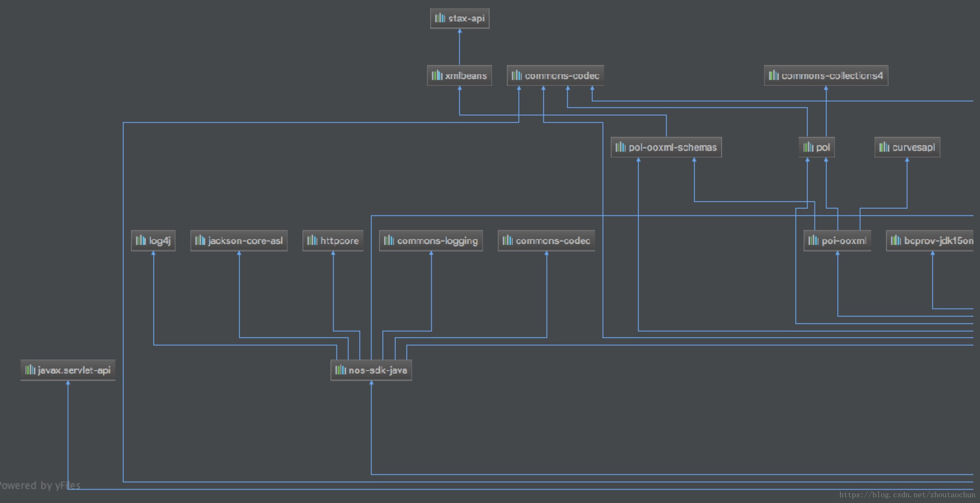Click the "poi" label text
Image resolution: width=980 pixels, height=503 pixels.
823,148
